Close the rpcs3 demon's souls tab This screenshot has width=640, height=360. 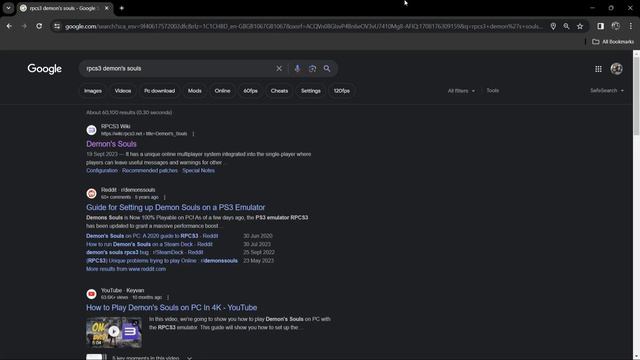coord(107,8)
